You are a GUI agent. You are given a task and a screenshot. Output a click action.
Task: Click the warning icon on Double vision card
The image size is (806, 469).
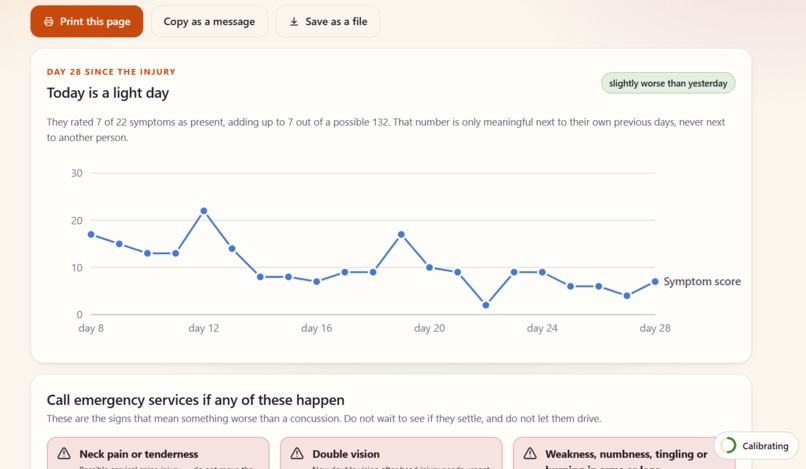point(297,454)
